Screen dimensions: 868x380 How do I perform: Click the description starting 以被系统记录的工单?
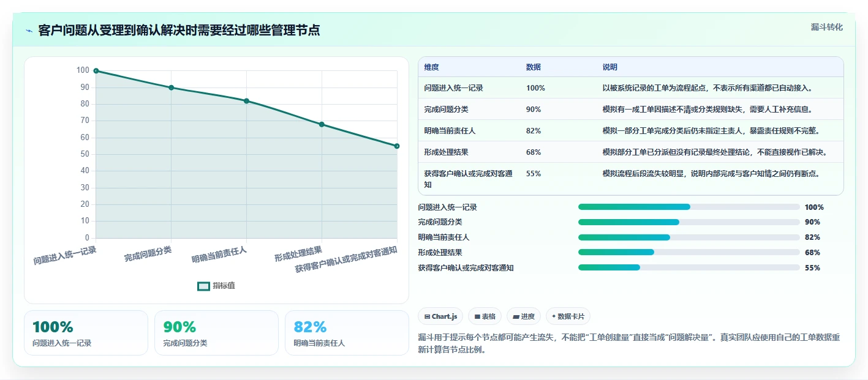tap(708, 88)
